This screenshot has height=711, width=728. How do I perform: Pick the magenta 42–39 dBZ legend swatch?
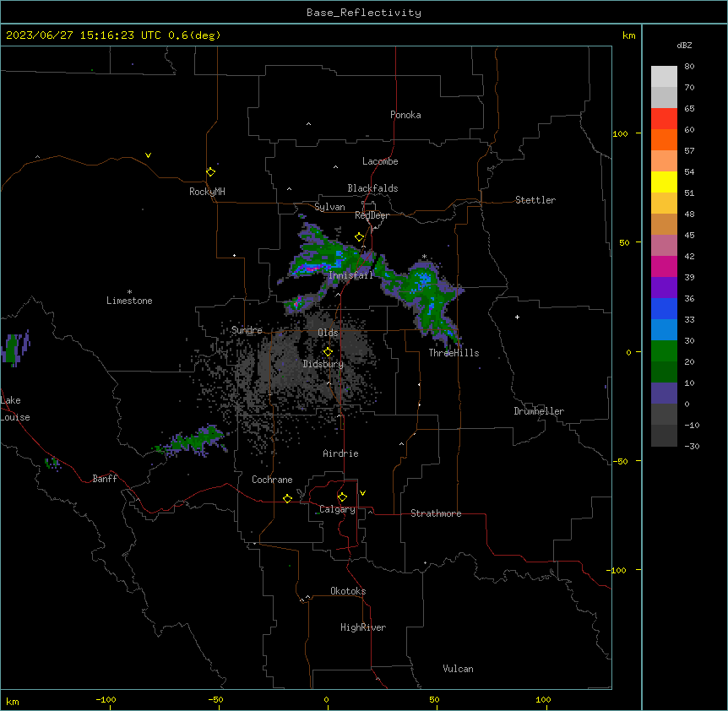664,266
